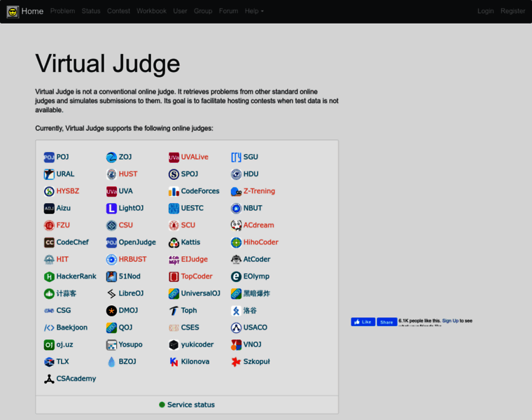Open the yukicoder cube icon
This screenshot has height=420, width=532.
point(174,344)
